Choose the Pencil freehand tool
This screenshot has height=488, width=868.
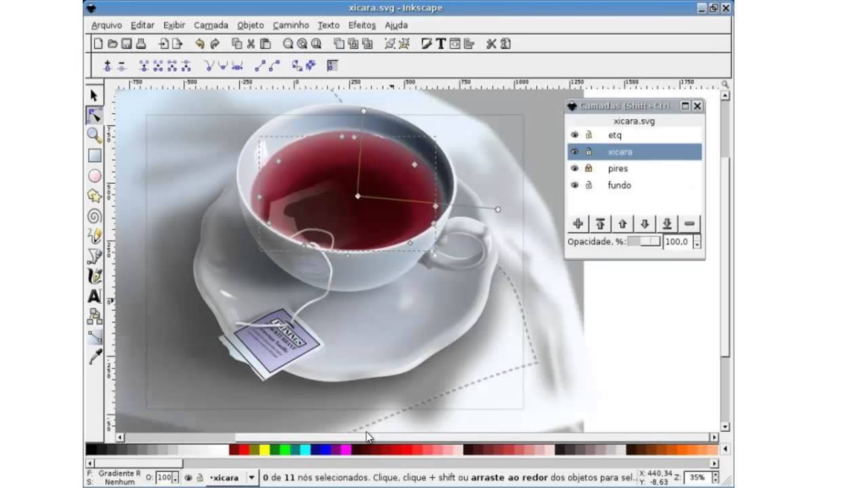pos(94,236)
